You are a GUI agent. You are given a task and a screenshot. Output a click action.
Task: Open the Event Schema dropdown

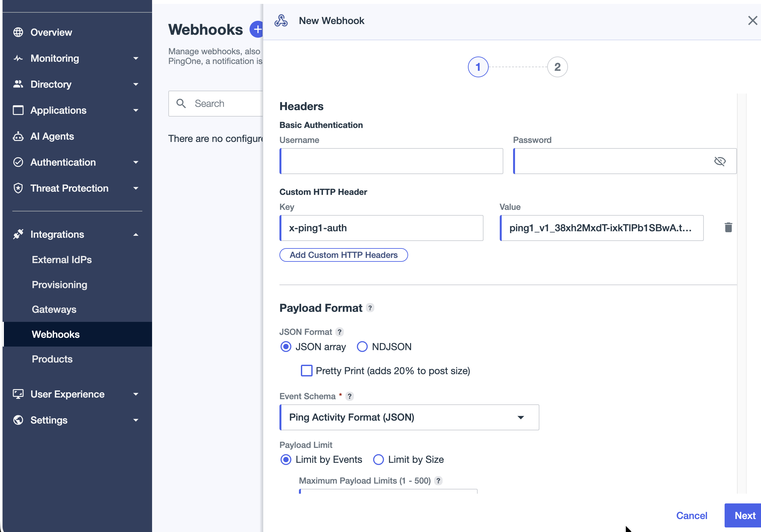pos(409,417)
